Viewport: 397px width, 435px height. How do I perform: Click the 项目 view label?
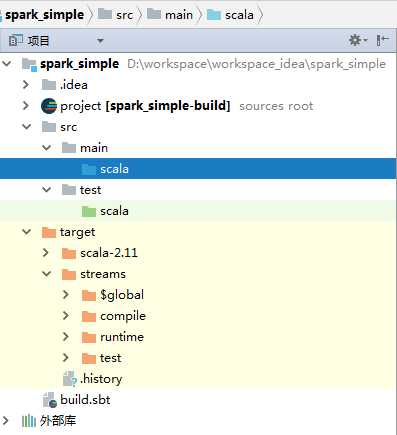click(x=38, y=41)
